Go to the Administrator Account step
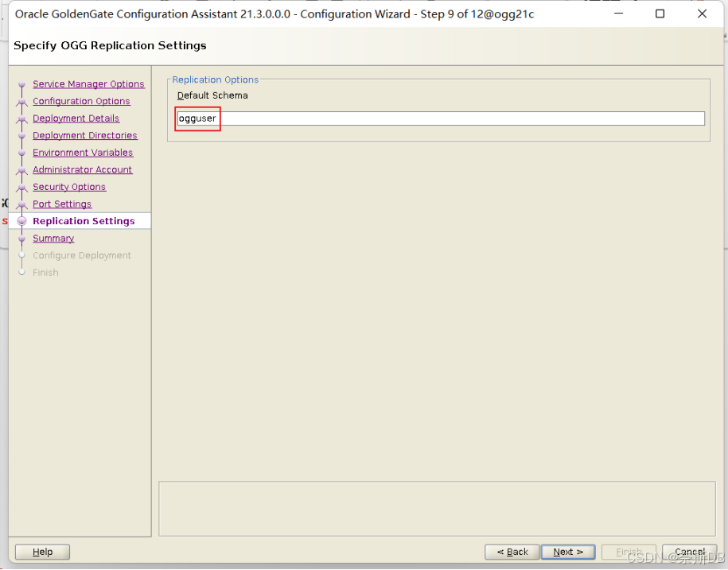 click(82, 170)
